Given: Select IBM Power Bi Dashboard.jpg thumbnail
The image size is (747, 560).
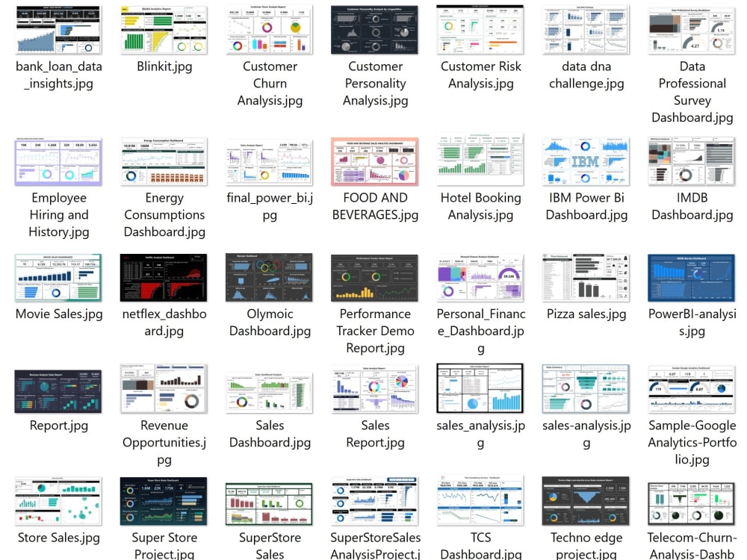Looking at the screenshot, I should 586,161.
